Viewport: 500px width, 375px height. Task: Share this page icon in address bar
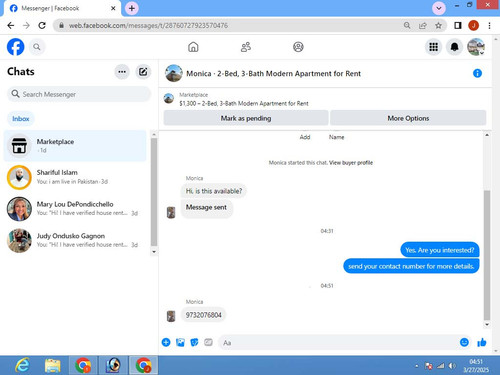pos(423,25)
